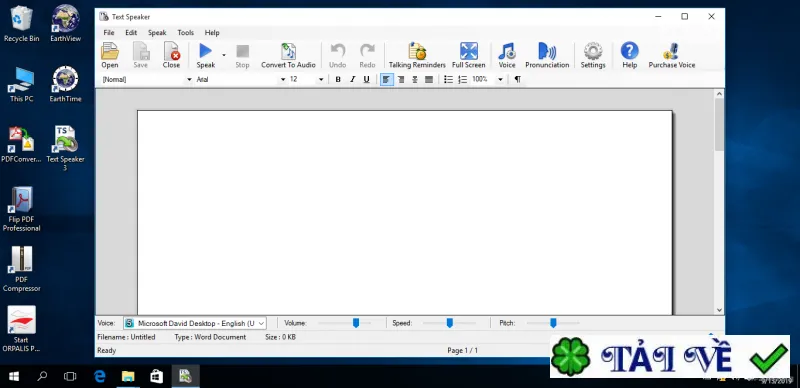Open the Help menu
Viewport: 800px width, 388px height.
212,33
